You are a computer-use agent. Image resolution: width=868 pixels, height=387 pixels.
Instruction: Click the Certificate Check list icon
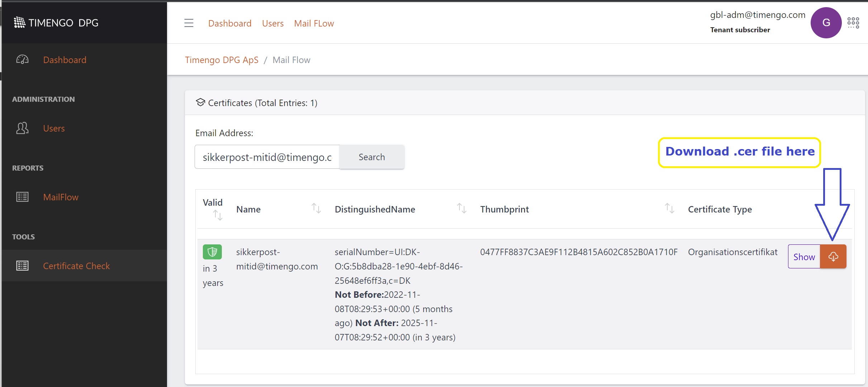(22, 266)
